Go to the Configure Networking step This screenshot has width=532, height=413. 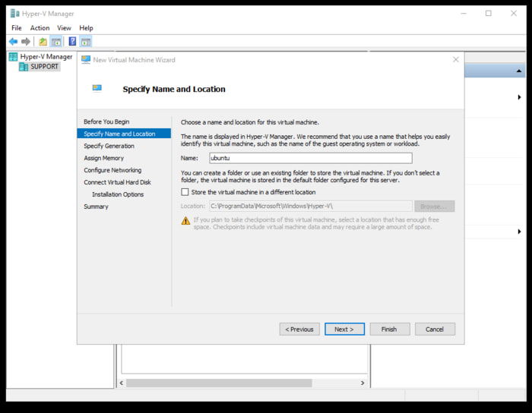(112, 170)
